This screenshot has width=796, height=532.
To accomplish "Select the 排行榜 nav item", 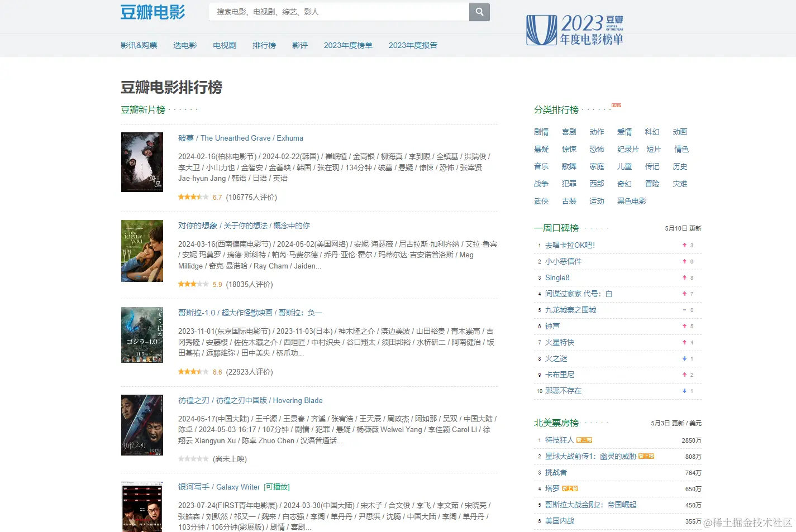I will (x=264, y=45).
